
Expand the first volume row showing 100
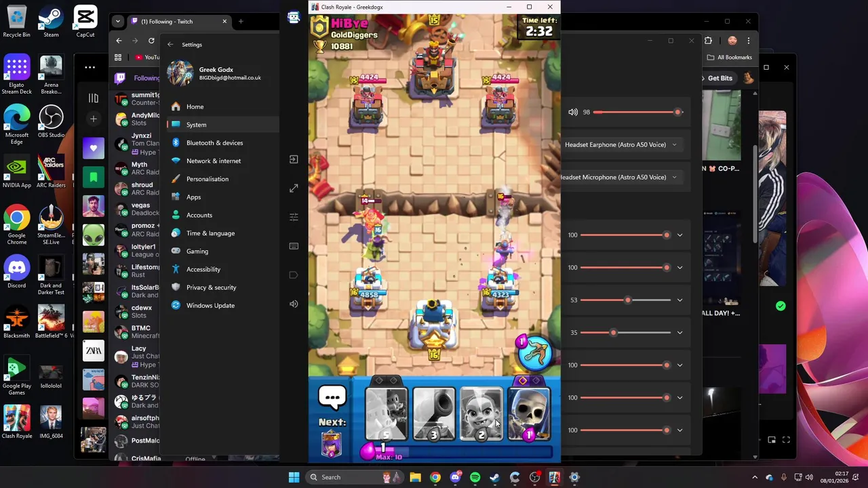[679, 235]
